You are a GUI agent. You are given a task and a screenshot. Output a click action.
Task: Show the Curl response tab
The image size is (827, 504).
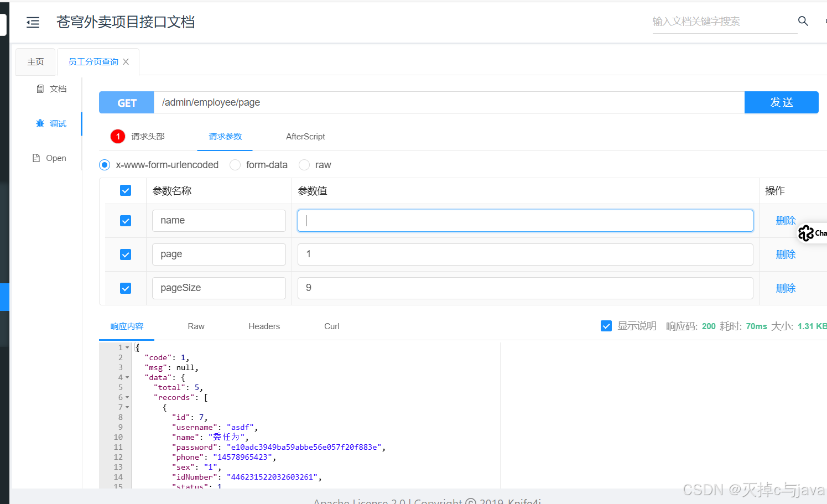coord(332,326)
